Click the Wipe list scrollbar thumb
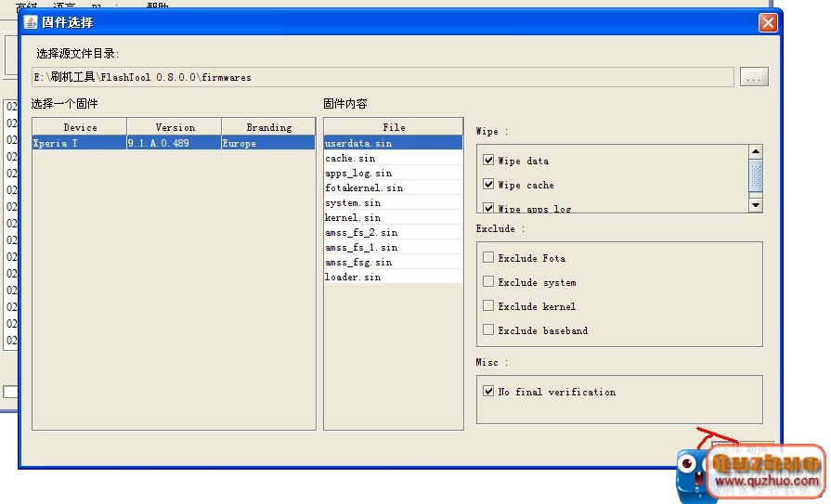The width and height of the screenshot is (831, 504). point(756,175)
